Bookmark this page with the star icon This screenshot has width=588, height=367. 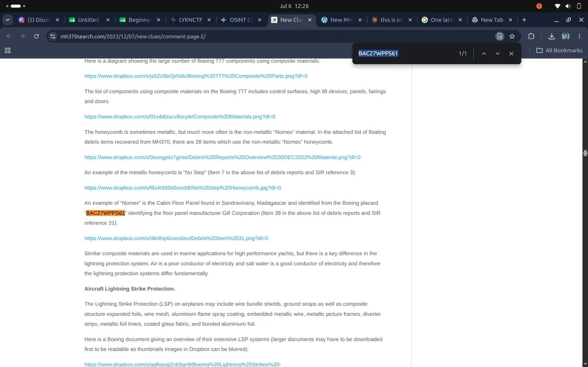(x=512, y=37)
